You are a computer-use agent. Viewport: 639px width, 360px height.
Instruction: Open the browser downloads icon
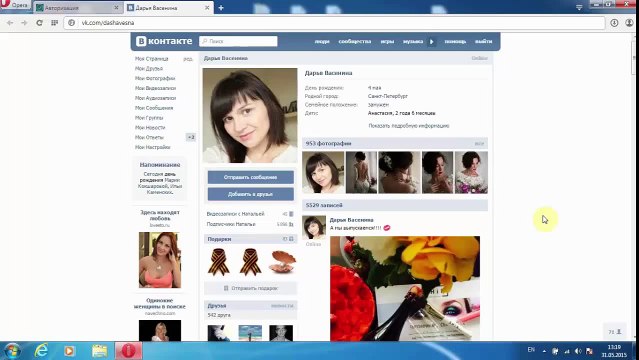(x=614, y=23)
